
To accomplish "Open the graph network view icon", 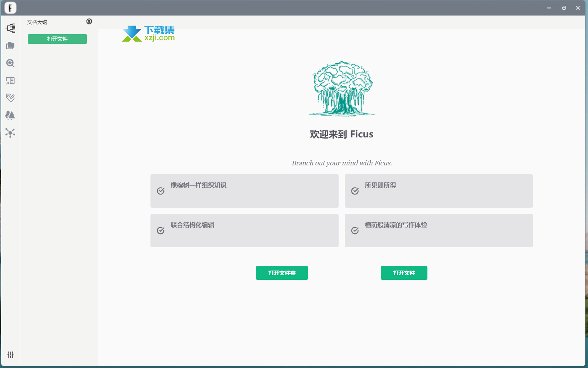I will click(x=10, y=133).
